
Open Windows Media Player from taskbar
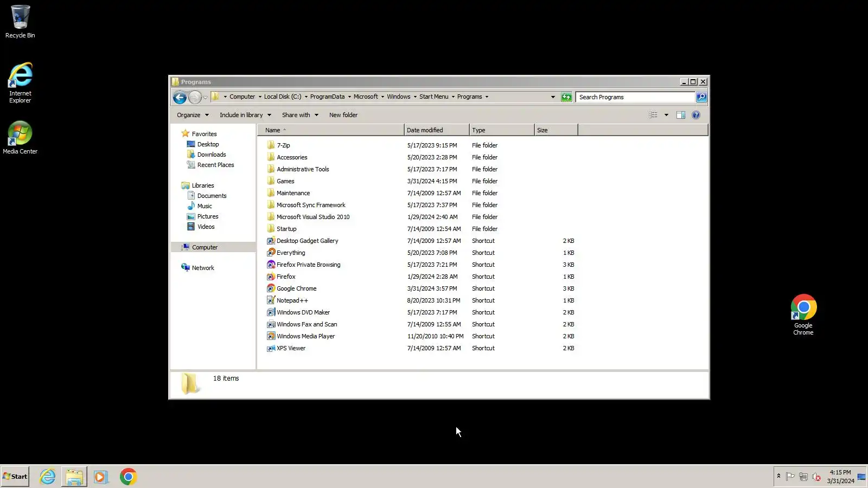tap(100, 477)
